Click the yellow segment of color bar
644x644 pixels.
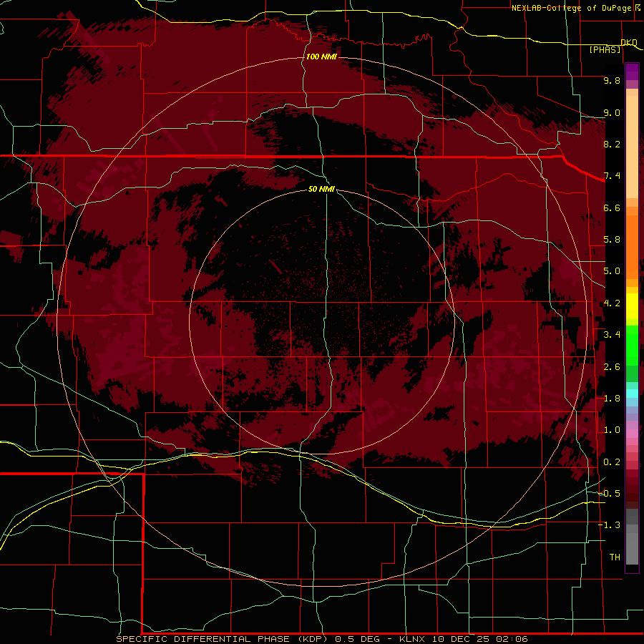(x=632, y=306)
